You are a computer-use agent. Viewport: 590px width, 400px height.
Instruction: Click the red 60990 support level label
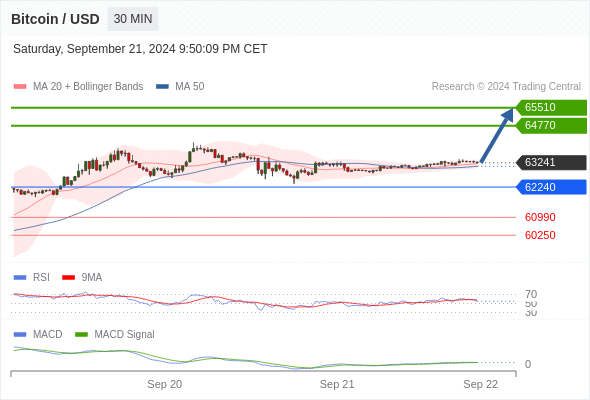tap(540, 217)
